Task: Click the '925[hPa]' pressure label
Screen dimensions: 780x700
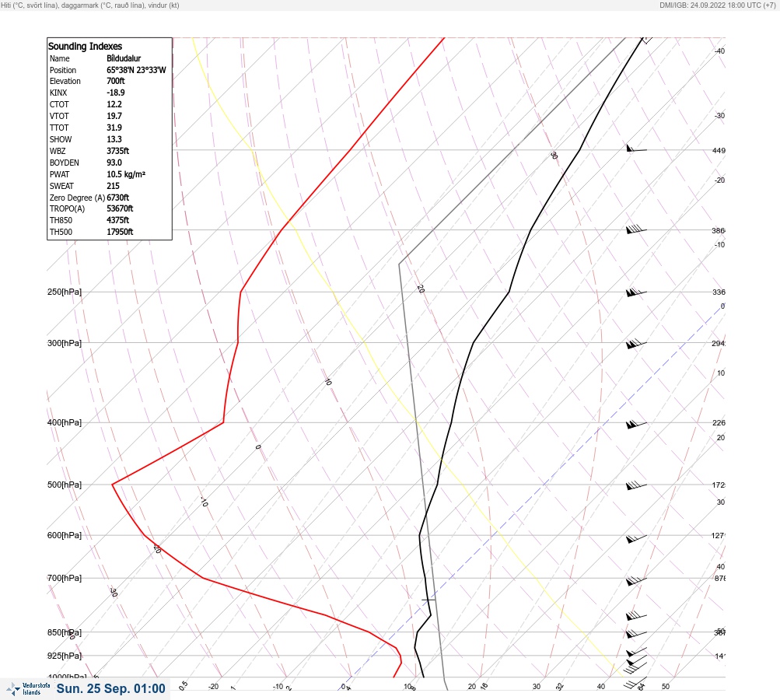Action: 65,656
